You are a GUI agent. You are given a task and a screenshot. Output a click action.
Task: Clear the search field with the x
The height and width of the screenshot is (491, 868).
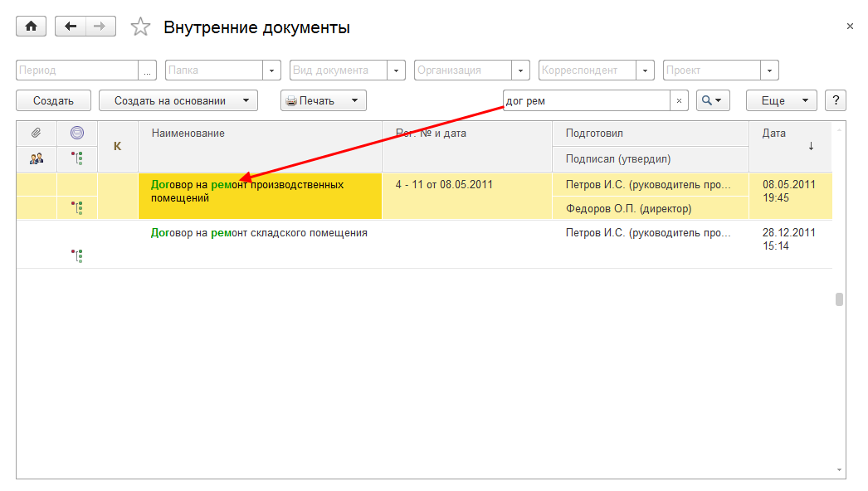[x=679, y=101]
